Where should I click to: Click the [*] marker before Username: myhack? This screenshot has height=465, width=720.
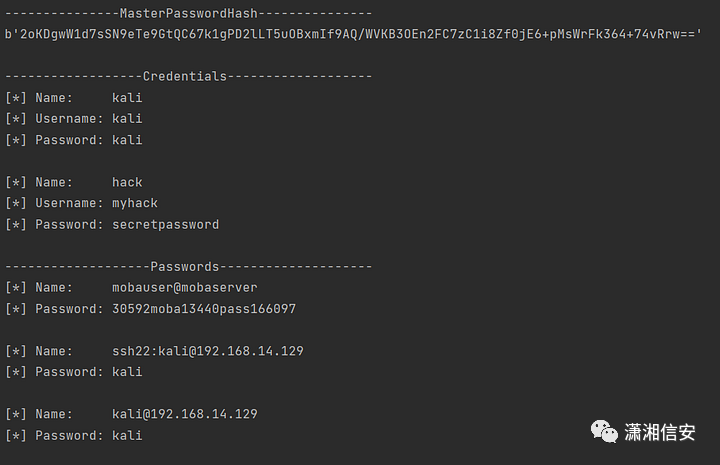tap(16, 203)
